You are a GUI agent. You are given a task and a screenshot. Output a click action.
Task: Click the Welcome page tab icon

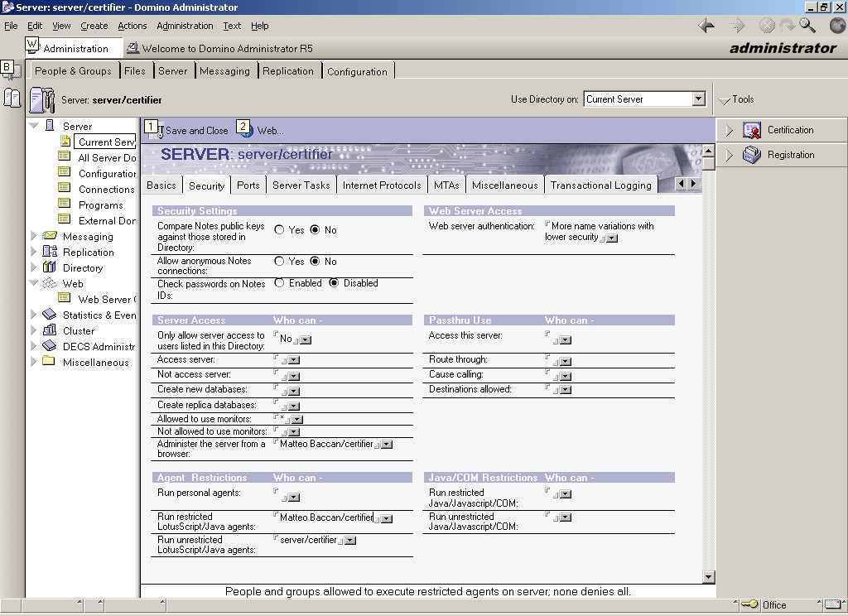coord(132,48)
